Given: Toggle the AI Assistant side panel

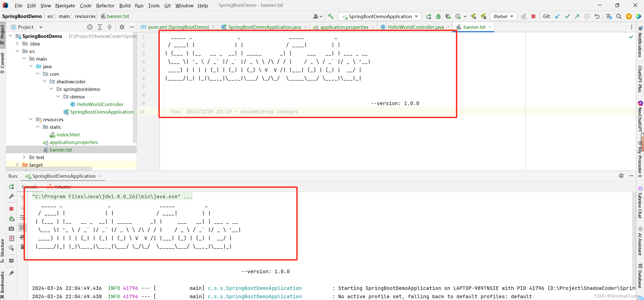Looking at the screenshot, I should coord(640,241).
